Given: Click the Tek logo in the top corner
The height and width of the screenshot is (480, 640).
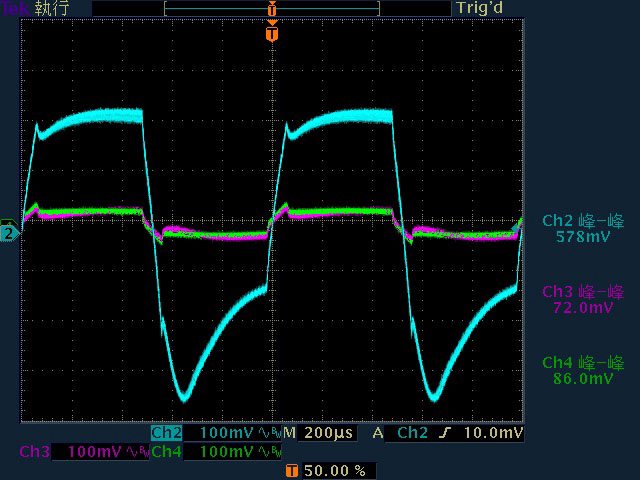Looking at the screenshot, I should click(x=14, y=8).
